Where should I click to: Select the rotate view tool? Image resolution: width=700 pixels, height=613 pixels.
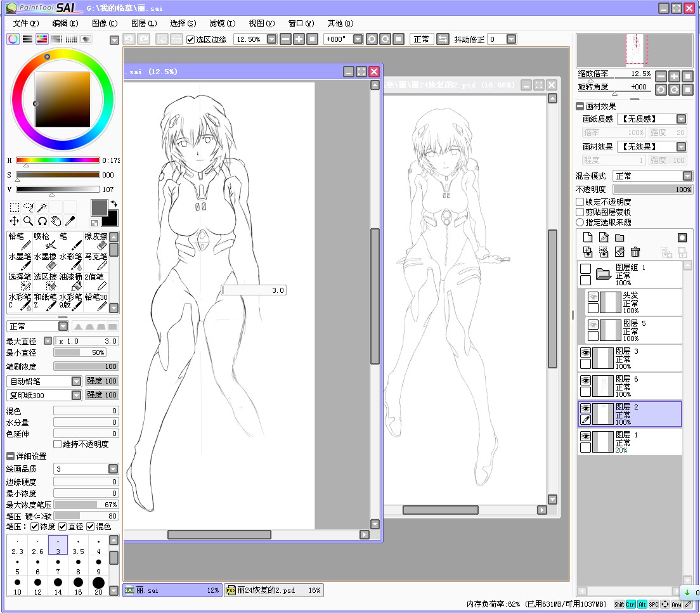[x=42, y=221]
